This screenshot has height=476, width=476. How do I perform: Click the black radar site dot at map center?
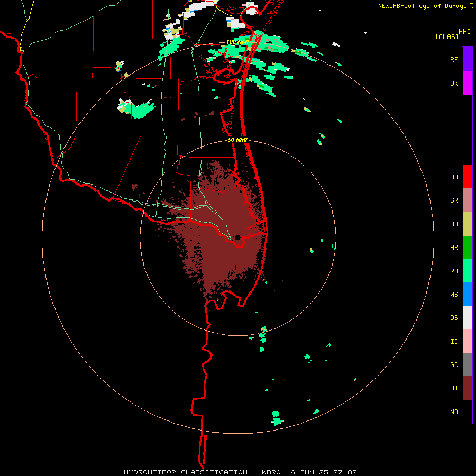(237, 237)
